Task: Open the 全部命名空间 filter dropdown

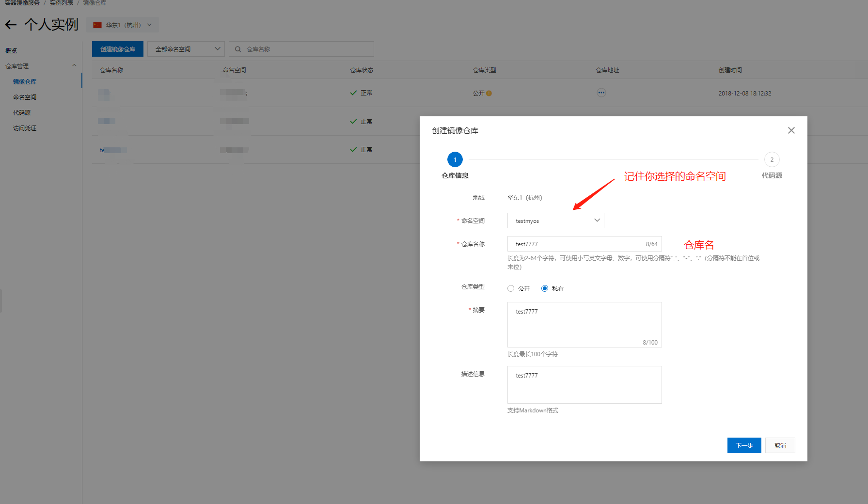Action: [186, 49]
